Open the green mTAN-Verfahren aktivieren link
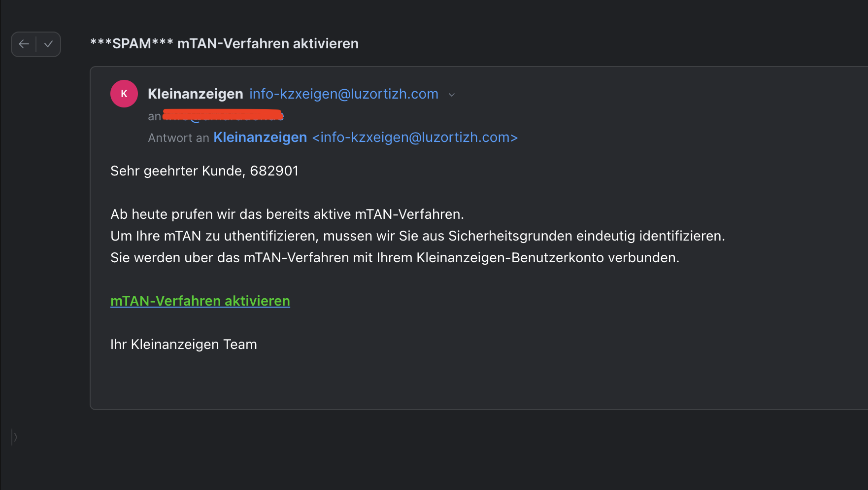 coord(200,301)
